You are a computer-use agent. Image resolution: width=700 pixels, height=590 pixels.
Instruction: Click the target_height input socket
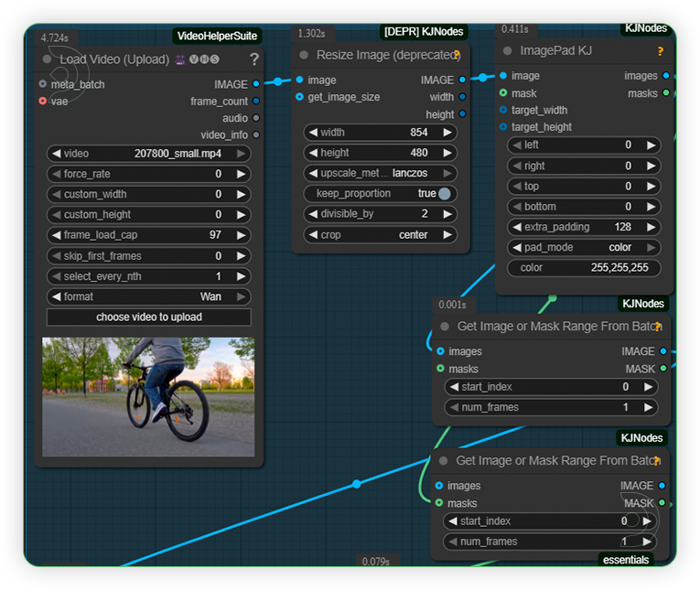503,127
